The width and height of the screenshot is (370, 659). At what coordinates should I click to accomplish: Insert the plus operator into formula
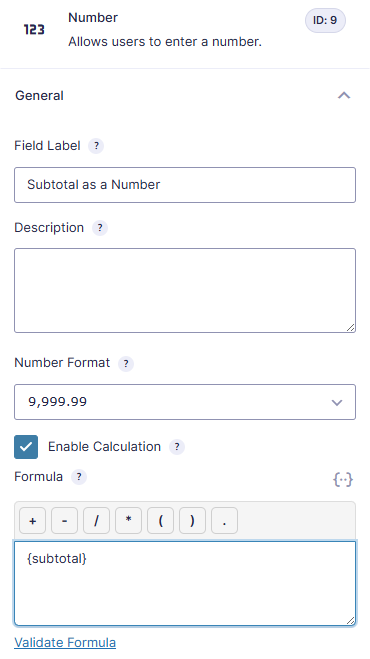pos(32,521)
